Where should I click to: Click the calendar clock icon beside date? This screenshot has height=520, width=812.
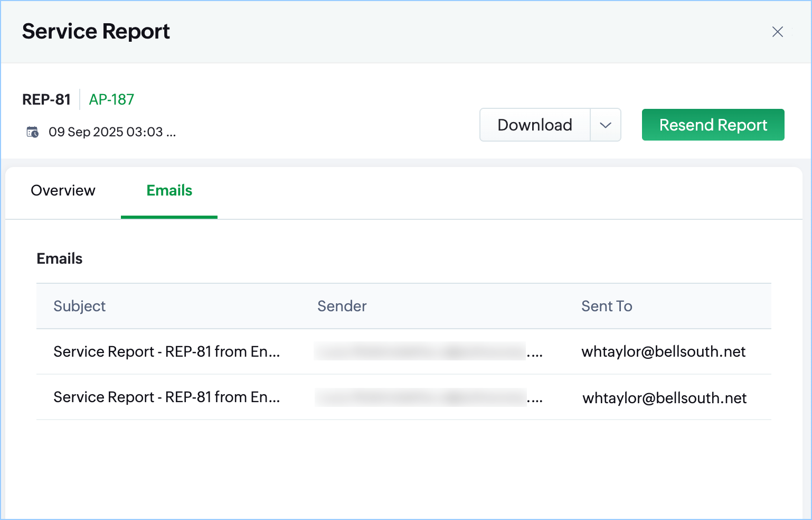33,132
